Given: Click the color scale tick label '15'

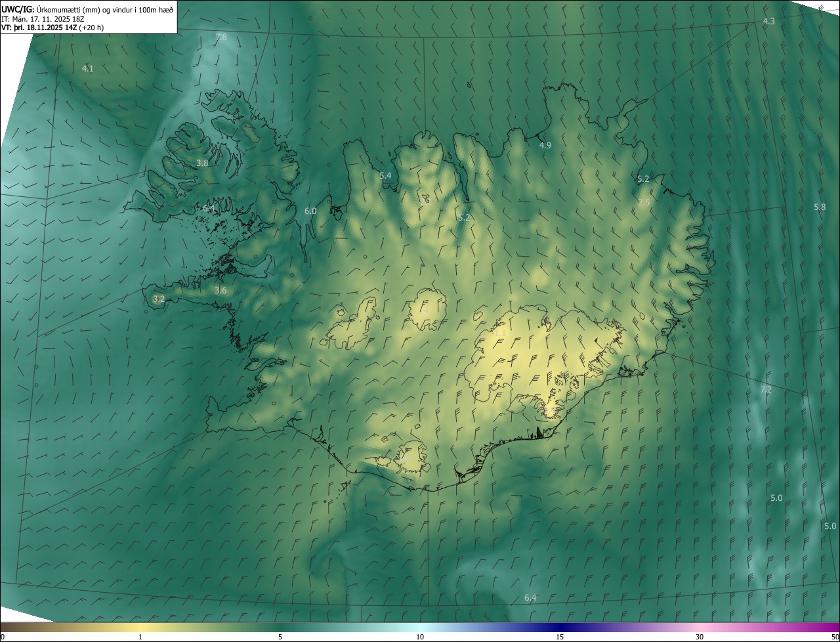Looking at the screenshot, I should (560, 637).
